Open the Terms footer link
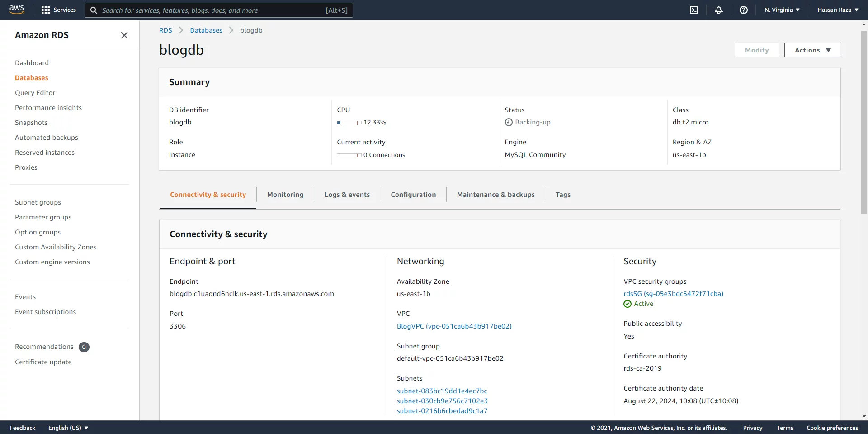 (785, 428)
